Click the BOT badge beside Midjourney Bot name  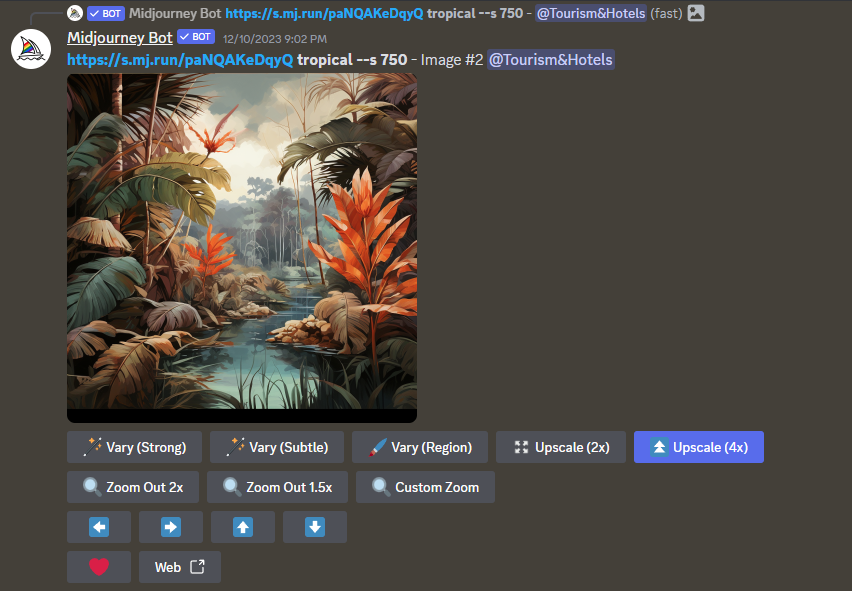click(196, 37)
